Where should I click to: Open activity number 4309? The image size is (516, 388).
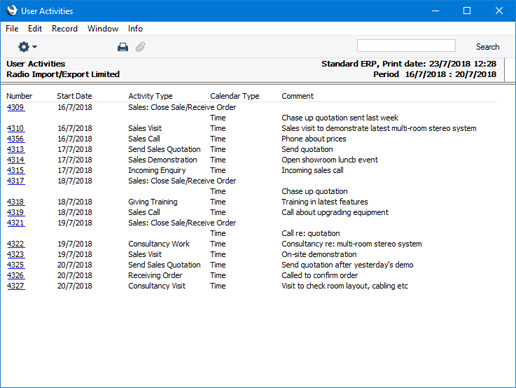[x=15, y=107]
